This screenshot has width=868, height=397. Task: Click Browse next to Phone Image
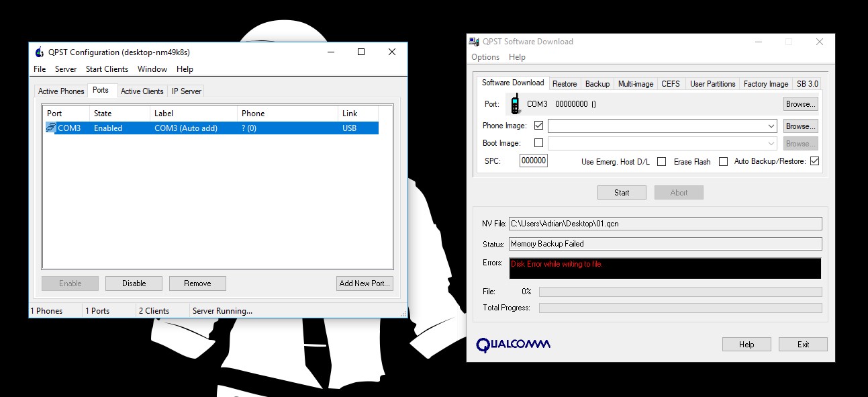800,126
